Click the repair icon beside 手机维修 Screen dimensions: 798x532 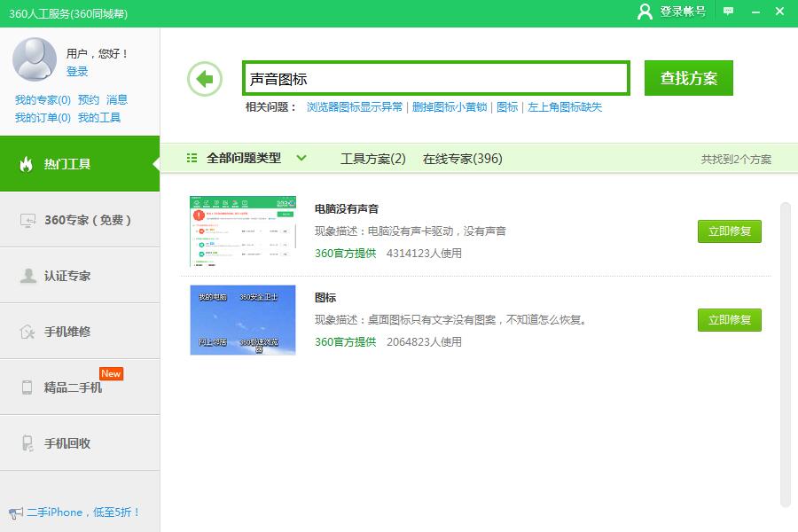coord(27,332)
